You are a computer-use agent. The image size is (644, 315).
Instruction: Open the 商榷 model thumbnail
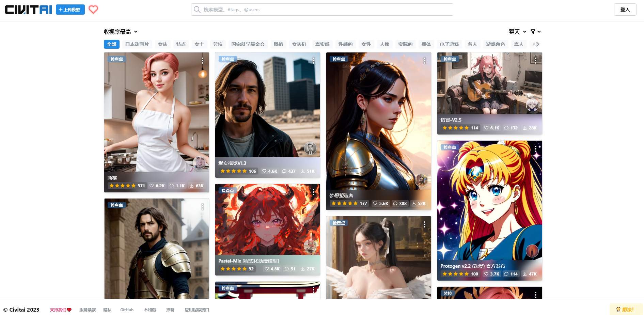157,112
